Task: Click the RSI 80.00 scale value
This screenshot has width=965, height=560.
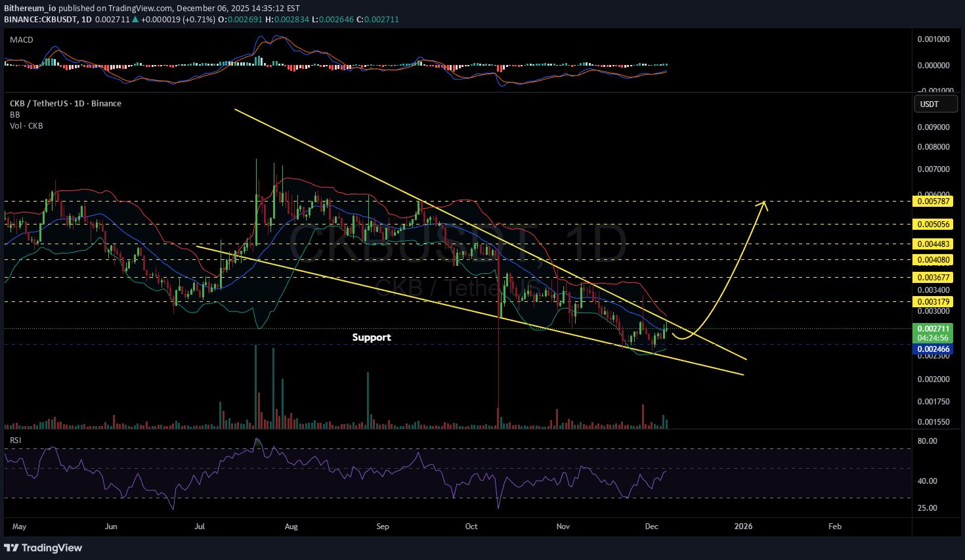Action: (x=927, y=441)
